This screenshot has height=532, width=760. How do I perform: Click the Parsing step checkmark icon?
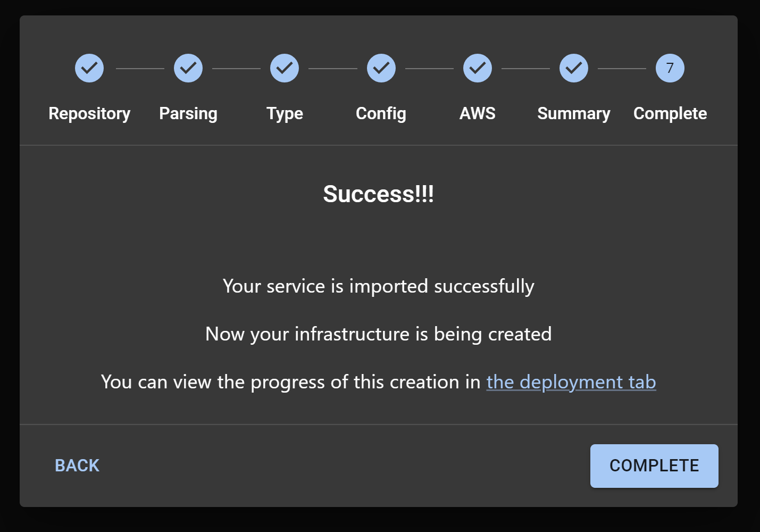188,68
